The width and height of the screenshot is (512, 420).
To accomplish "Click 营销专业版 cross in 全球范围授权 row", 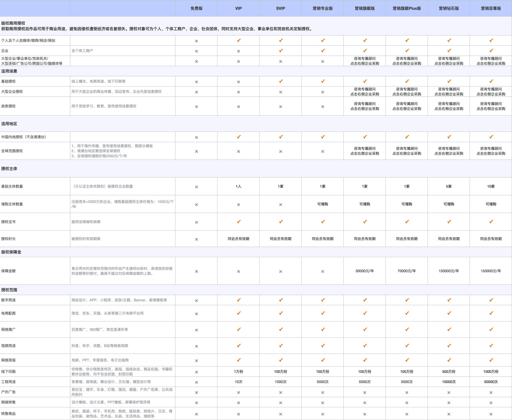I will 323,151.
